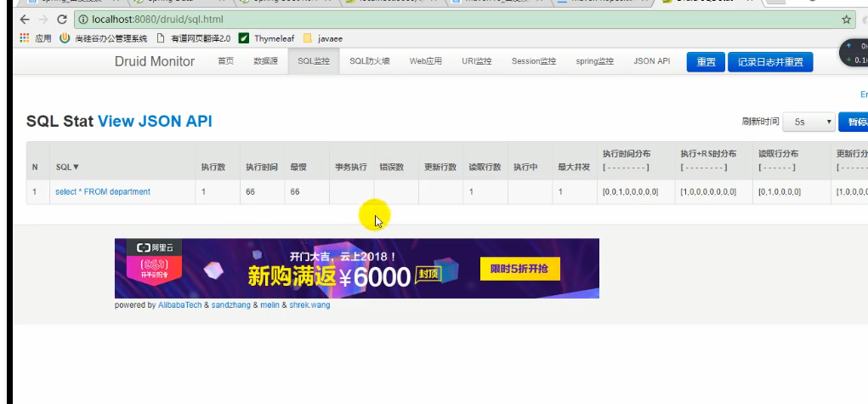868x404 pixels.
Task: Open the Session监控 navigation tab
Action: coord(534,61)
